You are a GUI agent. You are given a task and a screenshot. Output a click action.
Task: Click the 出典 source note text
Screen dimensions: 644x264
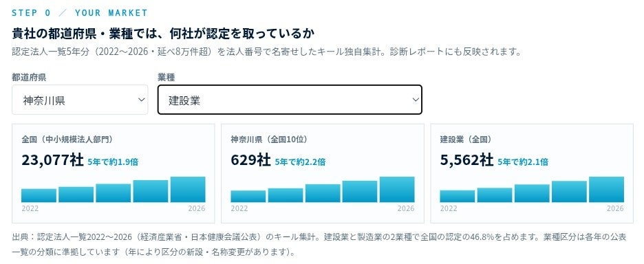[x=319, y=244]
